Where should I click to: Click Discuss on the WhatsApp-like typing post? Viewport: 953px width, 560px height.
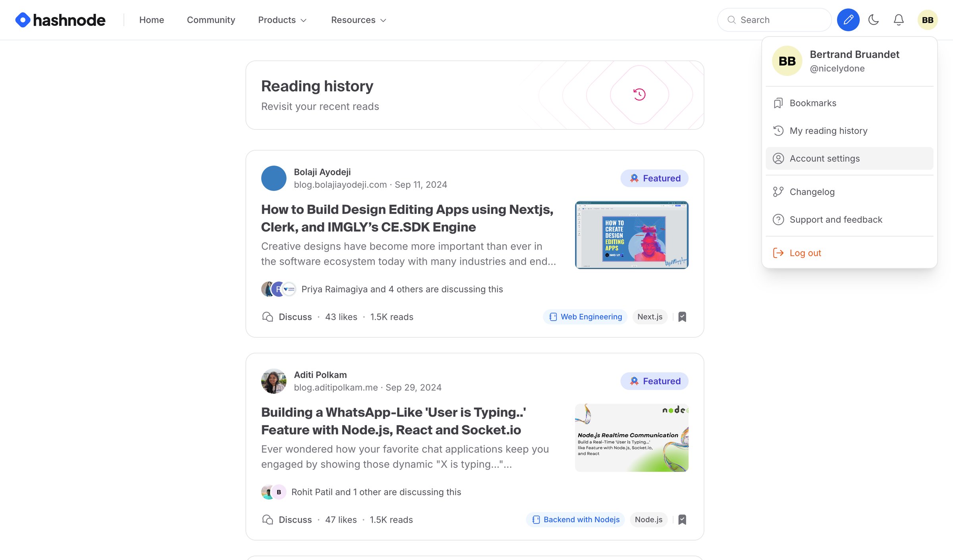(x=287, y=520)
